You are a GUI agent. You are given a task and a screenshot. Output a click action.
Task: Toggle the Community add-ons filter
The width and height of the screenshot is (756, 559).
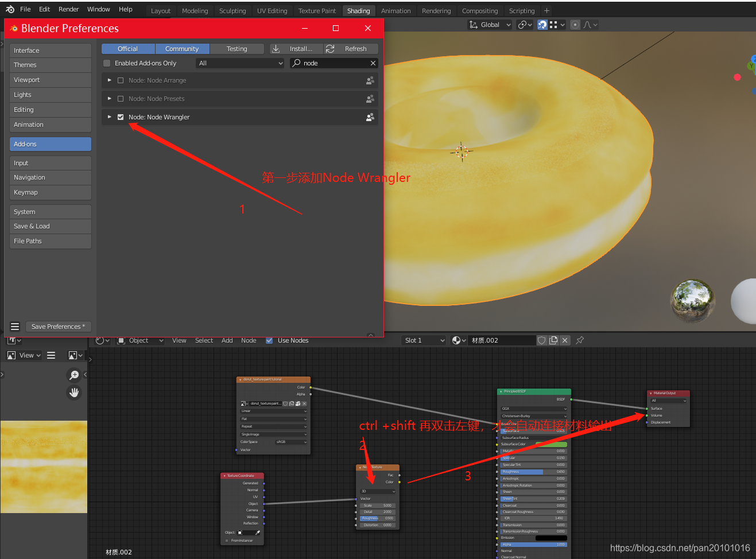click(182, 49)
